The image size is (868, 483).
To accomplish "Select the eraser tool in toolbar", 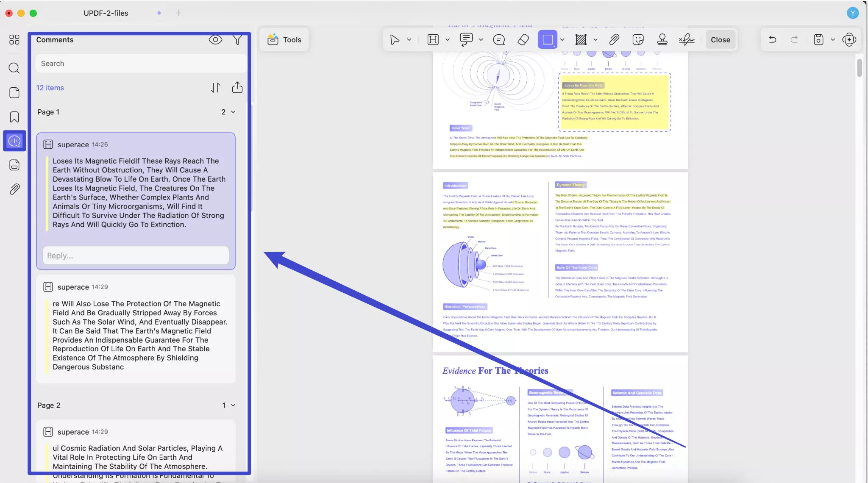I will coord(523,40).
